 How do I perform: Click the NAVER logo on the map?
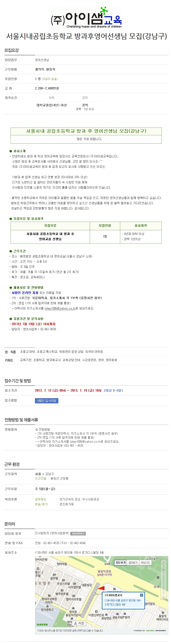[42, 625]
